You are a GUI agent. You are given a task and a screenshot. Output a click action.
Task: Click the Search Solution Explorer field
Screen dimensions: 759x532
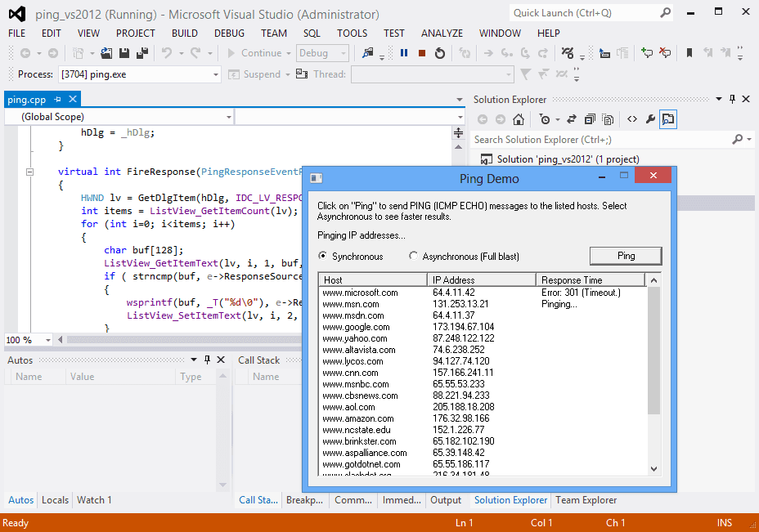pos(600,139)
